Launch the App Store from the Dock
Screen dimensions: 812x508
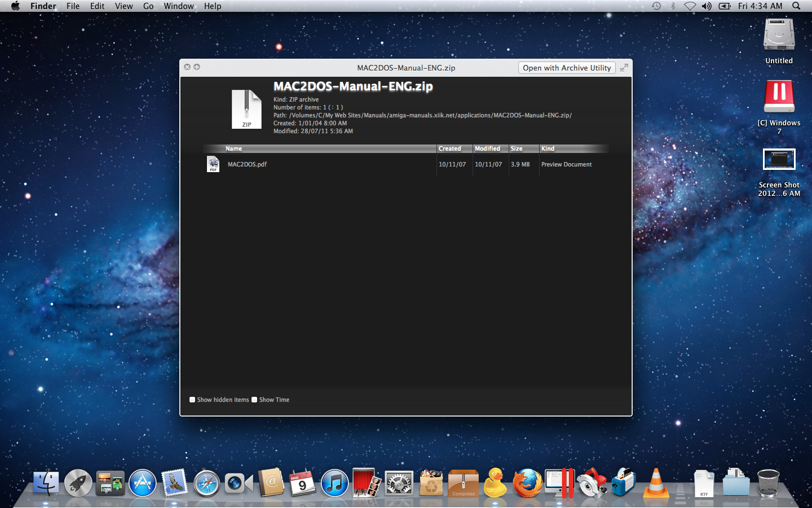142,484
